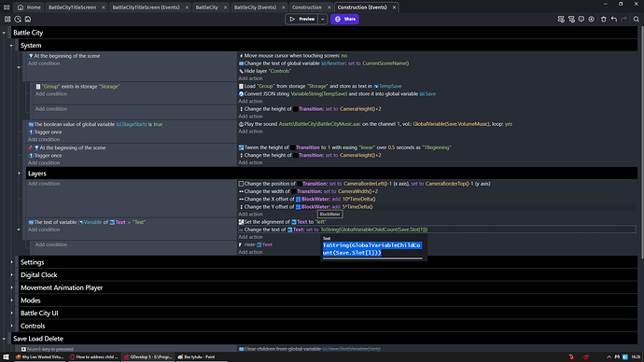Open the history clock toolbar icon
Viewport: 644px width, 362px height.
pos(18,19)
